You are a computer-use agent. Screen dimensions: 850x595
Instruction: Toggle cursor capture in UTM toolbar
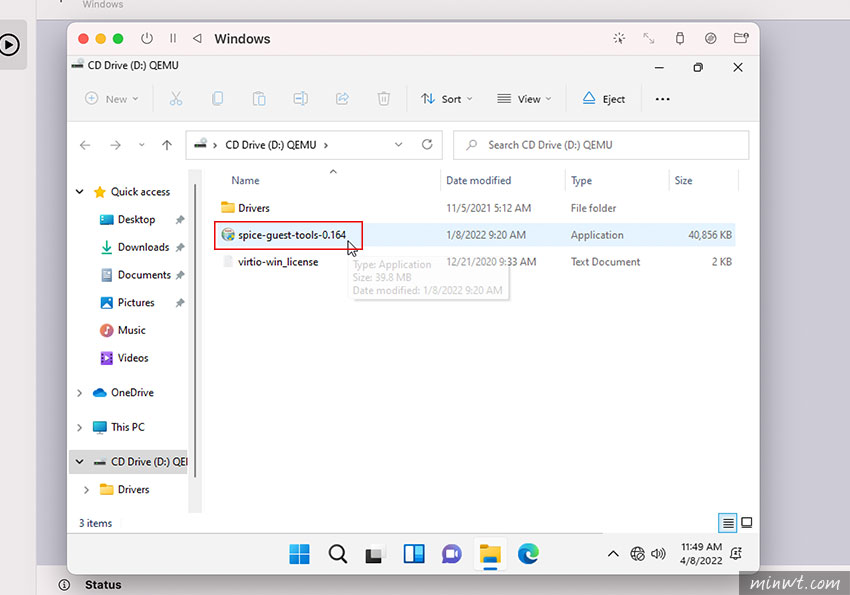click(619, 38)
